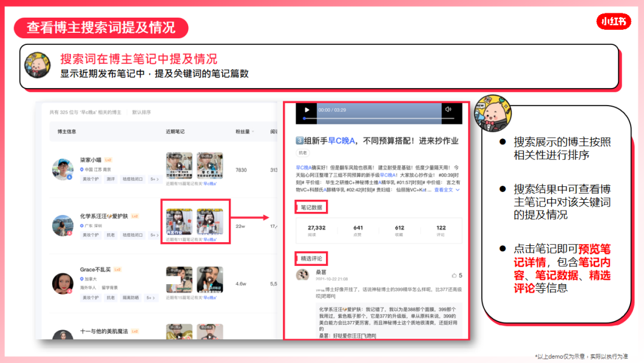Click the blogger name Grace不乱买
The height and width of the screenshot is (363, 644).
click(95, 270)
